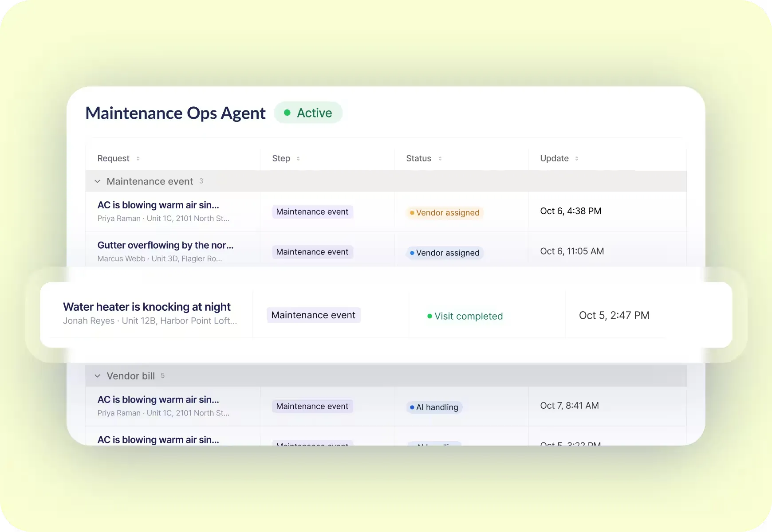Screen dimensions: 772x532
Task: Click the Maintenance event count badge 3
Action: [201, 181]
